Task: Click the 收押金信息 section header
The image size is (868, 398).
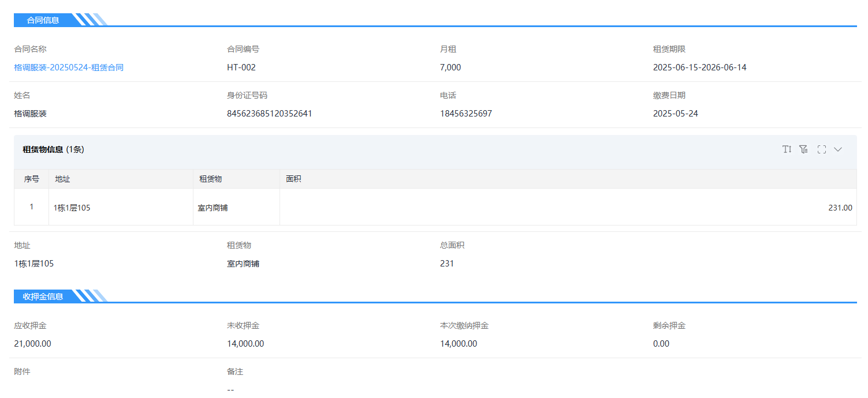Action: point(43,296)
